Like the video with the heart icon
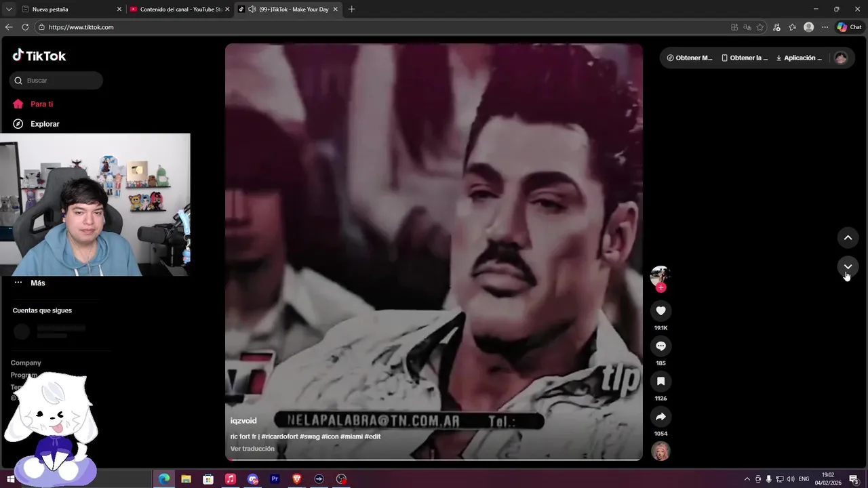Screen dimensions: 868x488 (x=660, y=310)
